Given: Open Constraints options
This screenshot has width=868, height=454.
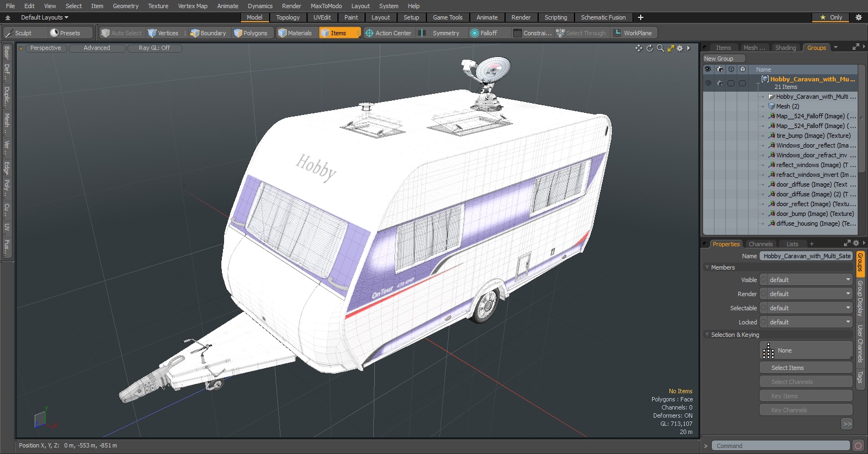Looking at the screenshot, I should [533, 33].
